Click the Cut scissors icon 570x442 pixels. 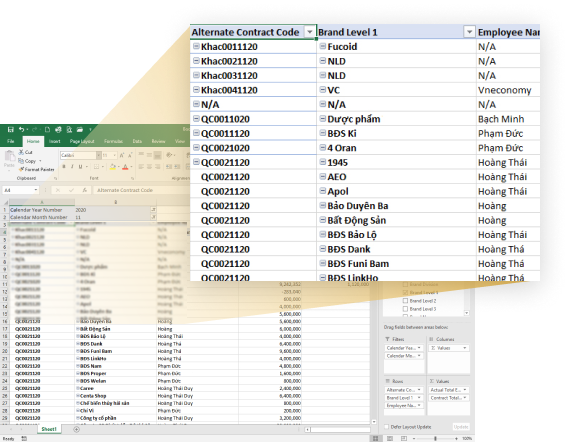21,152
